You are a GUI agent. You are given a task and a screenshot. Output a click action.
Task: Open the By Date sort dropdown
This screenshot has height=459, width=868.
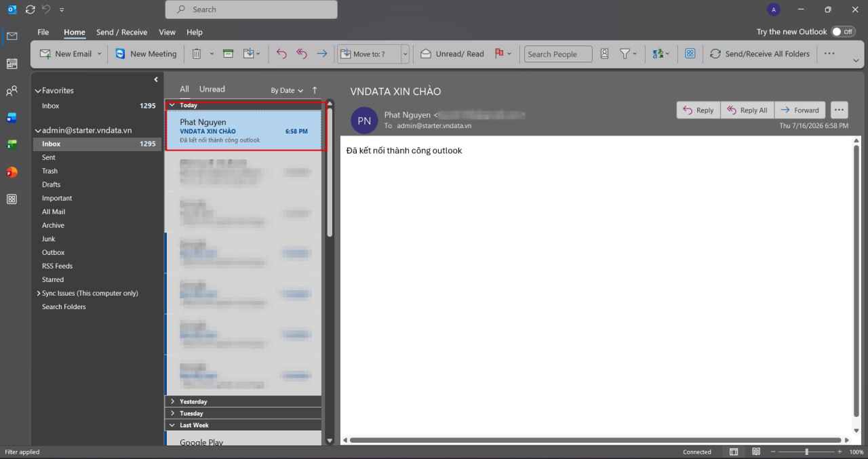[286, 90]
